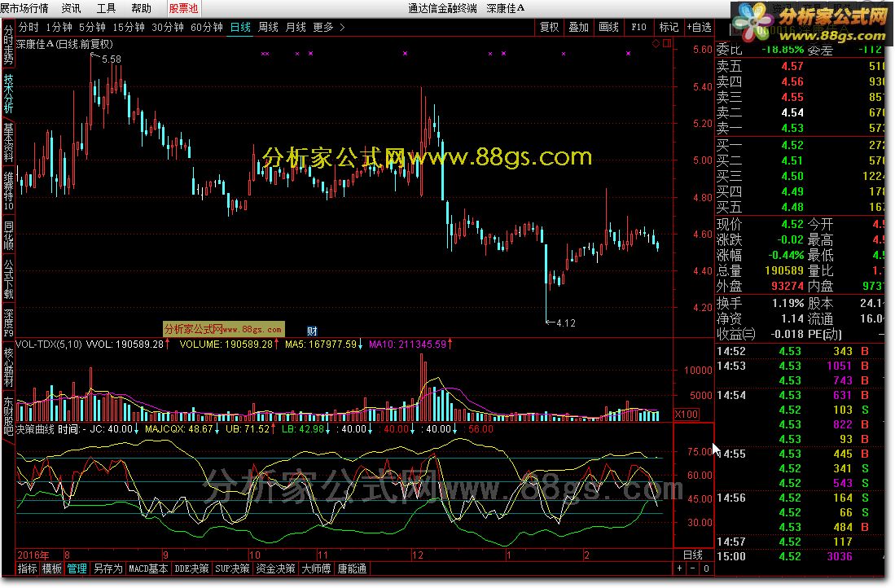
Task: Expand 更多 periods dropdown
Action: click(329, 27)
